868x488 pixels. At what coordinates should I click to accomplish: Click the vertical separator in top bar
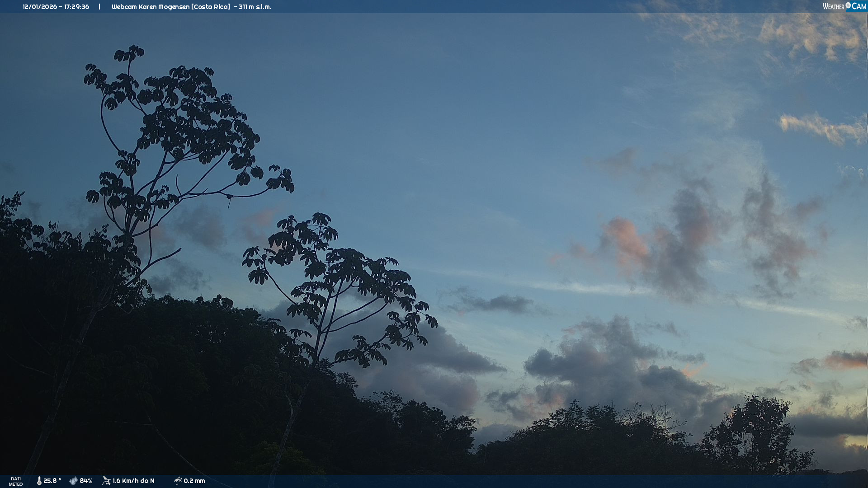[x=99, y=7]
